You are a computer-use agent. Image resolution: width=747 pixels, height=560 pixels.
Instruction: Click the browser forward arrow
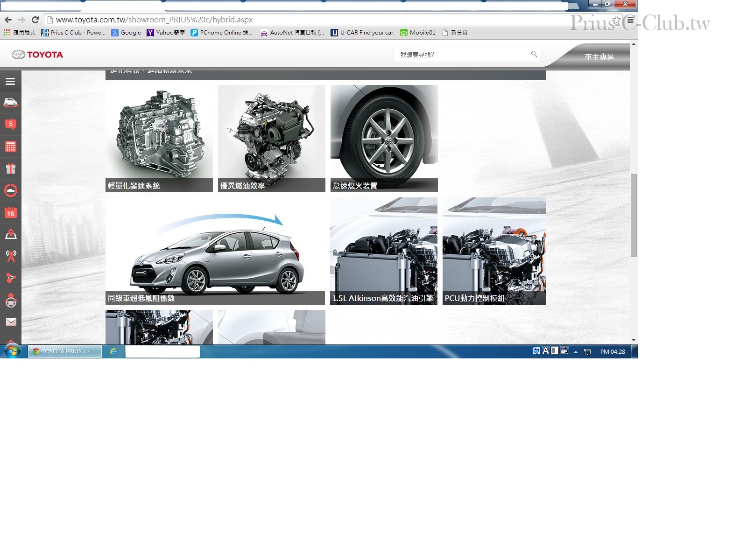tap(21, 20)
